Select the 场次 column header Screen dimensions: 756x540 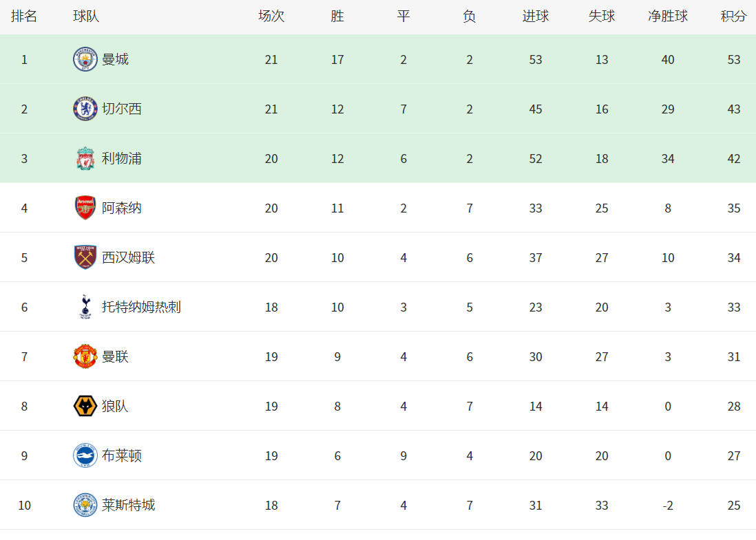tap(271, 17)
